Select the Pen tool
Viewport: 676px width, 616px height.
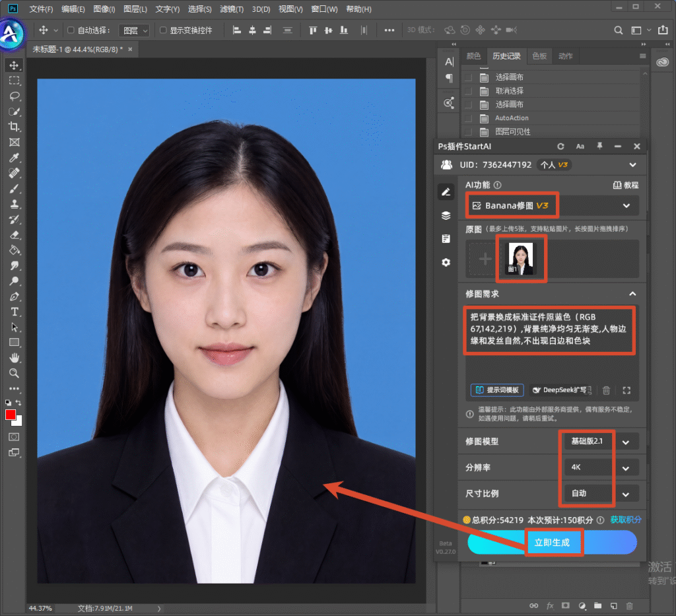[x=15, y=296]
